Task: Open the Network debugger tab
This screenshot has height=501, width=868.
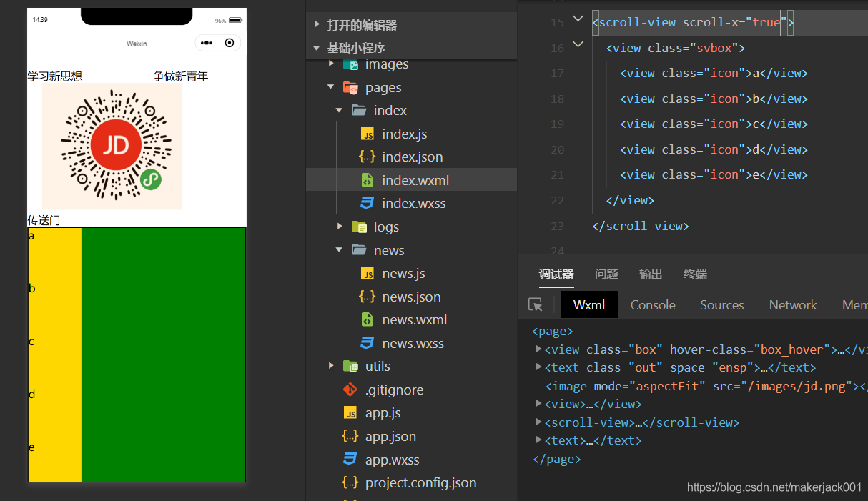Action: [x=792, y=305]
